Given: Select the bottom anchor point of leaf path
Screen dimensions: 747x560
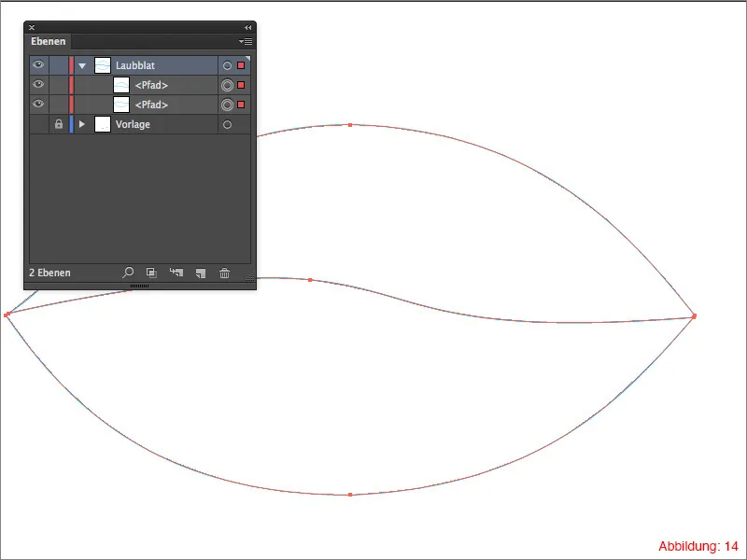Looking at the screenshot, I should point(350,495).
